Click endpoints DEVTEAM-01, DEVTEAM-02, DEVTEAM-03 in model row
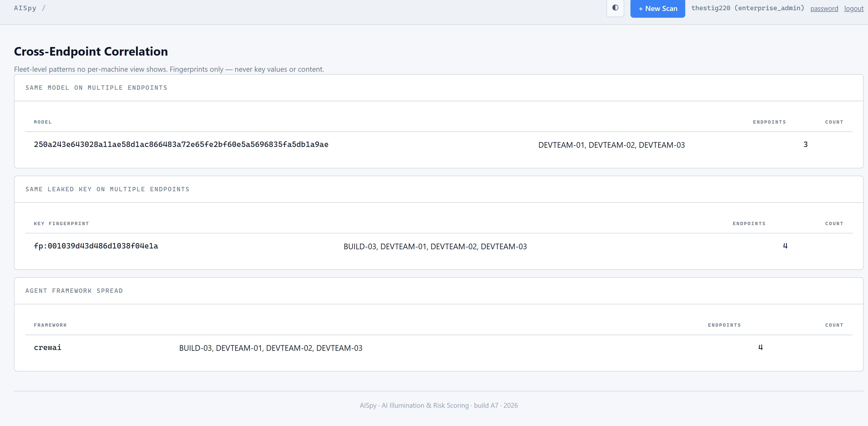This screenshot has width=868, height=426. [611, 145]
